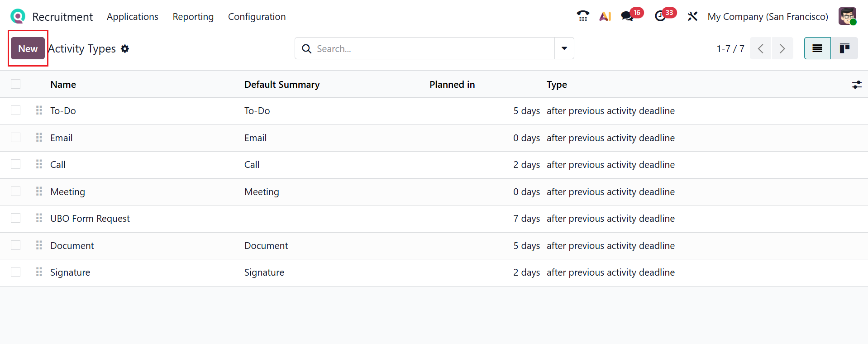Toggle the select-all header checkbox
The width and height of the screenshot is (868, 344).
[16, 84]
